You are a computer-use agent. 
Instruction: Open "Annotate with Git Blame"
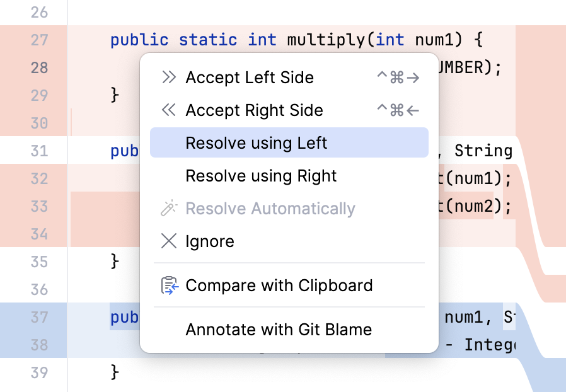[x=277, y=329]
